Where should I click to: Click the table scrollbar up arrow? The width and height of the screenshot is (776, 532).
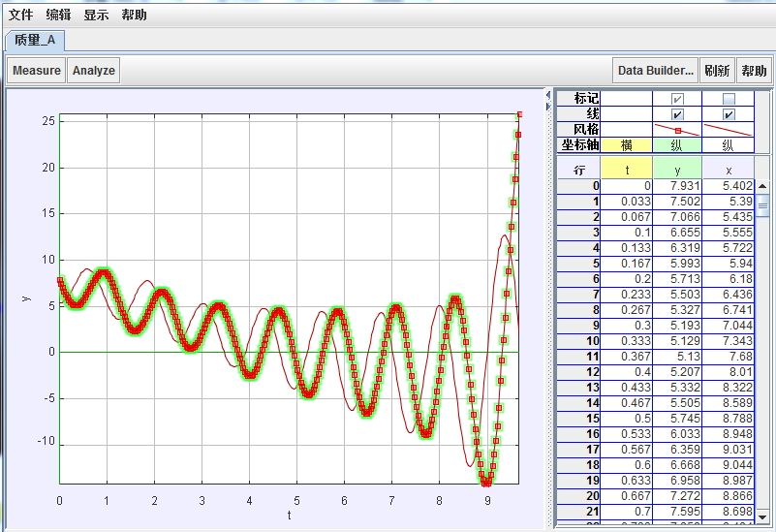(x=762, y=186)
